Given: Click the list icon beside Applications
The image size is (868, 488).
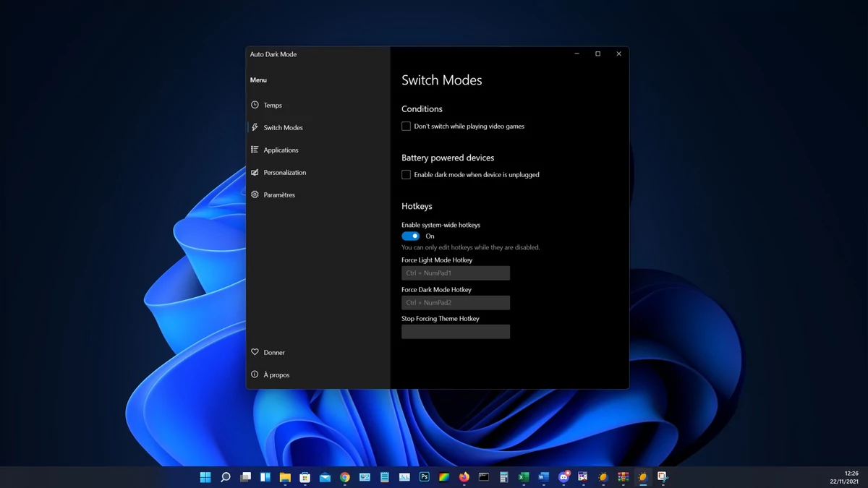Looking at the screenshot, I should 255,150.
